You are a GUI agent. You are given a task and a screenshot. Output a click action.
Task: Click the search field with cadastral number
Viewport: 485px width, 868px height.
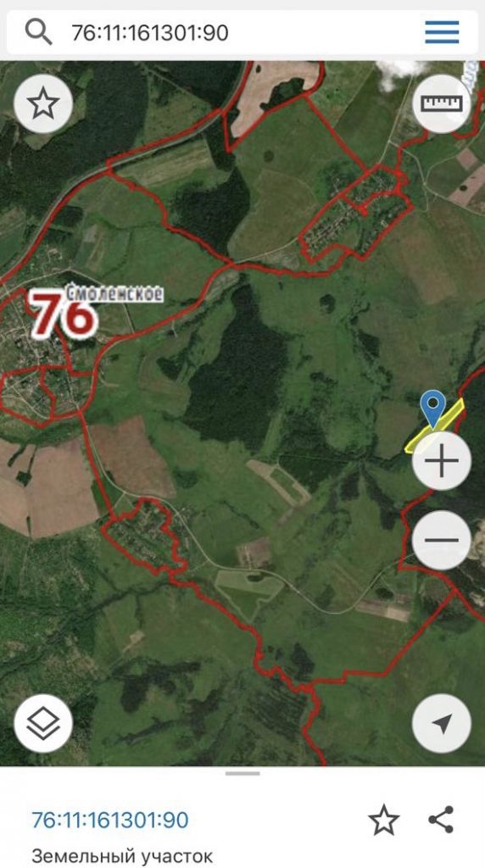click(x=242, y=32)
